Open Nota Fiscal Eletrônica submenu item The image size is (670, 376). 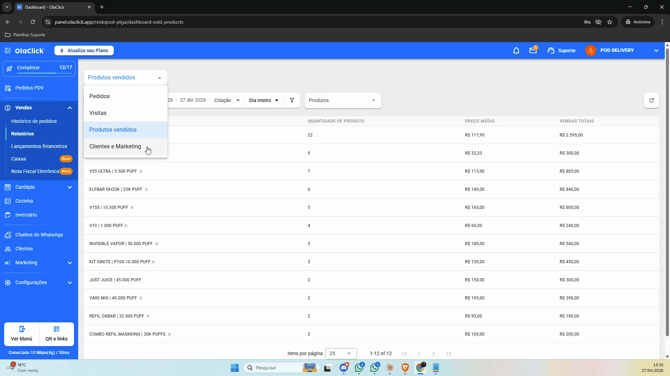(35, 171)
